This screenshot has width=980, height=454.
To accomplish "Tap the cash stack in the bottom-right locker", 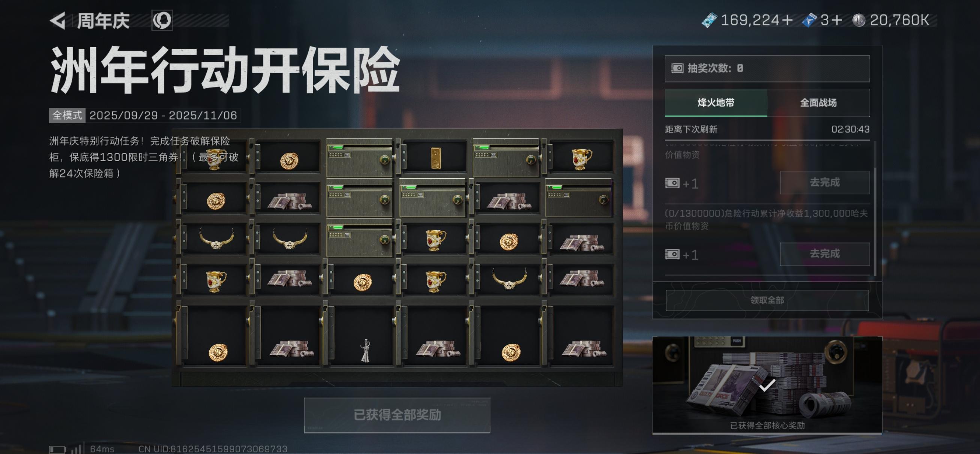I will coord(583,348).
